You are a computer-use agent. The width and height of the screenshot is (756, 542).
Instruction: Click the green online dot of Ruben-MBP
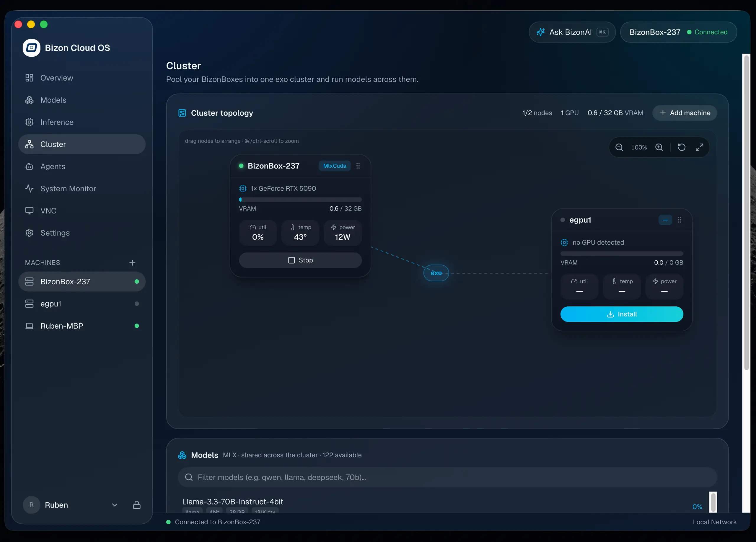tap(137, 326)
